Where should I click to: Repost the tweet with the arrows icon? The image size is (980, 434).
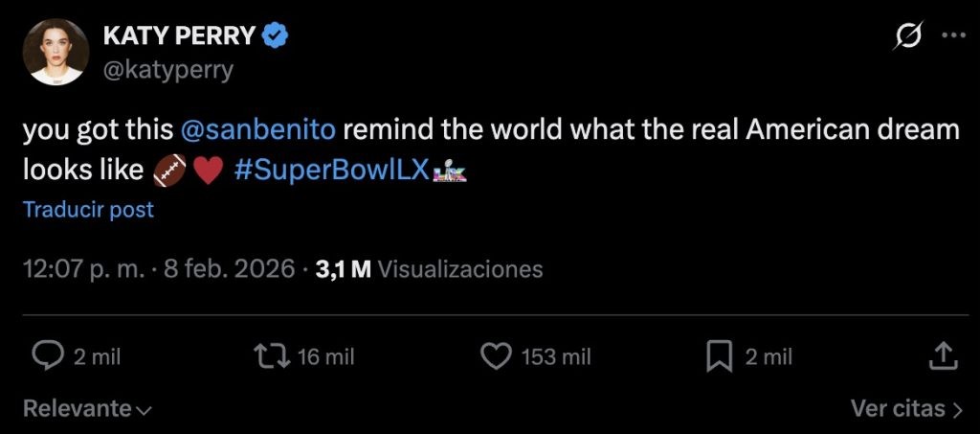pyautogui.click(x=271, y=356)
